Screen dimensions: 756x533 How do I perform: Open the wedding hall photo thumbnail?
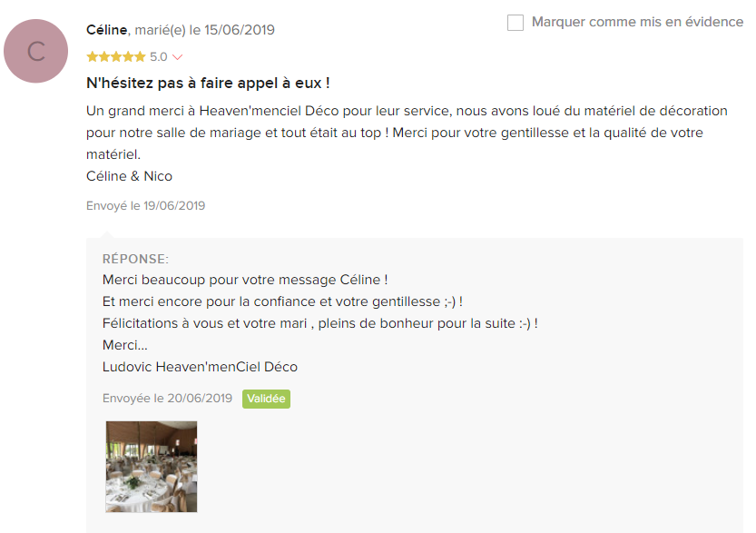[x=152, y=467]
